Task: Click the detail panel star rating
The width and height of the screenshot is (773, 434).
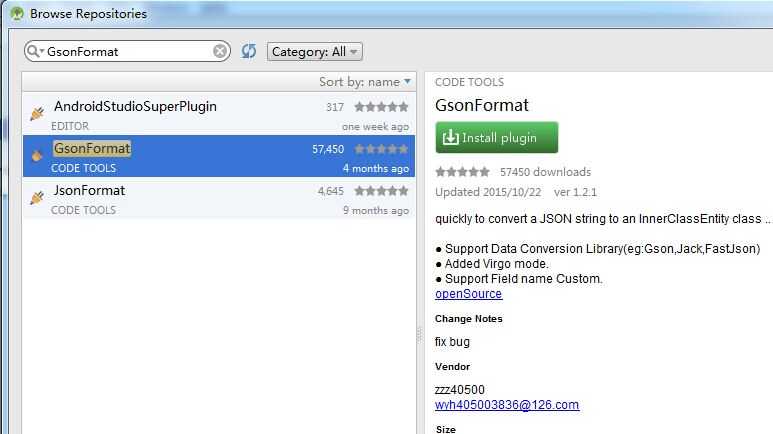Action: (x=462, y=172)
